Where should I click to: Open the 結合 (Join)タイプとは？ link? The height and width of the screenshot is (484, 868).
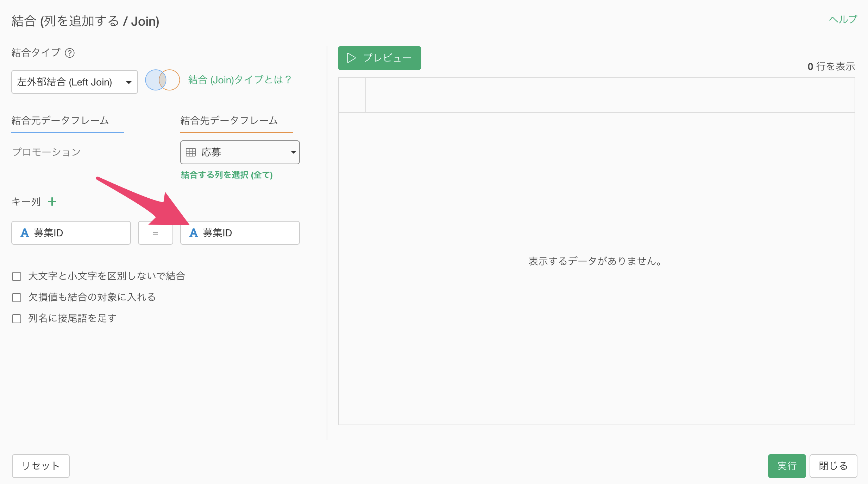pos(240,80)
